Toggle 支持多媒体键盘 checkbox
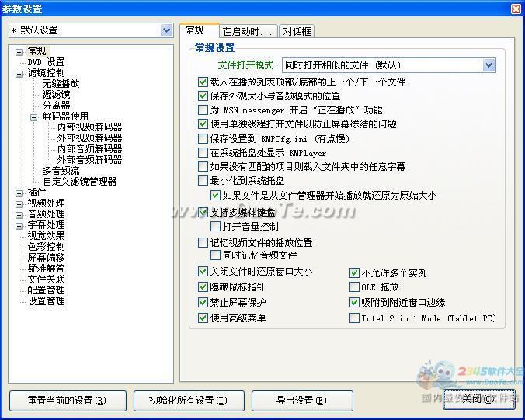 click(x=203, y=212)
